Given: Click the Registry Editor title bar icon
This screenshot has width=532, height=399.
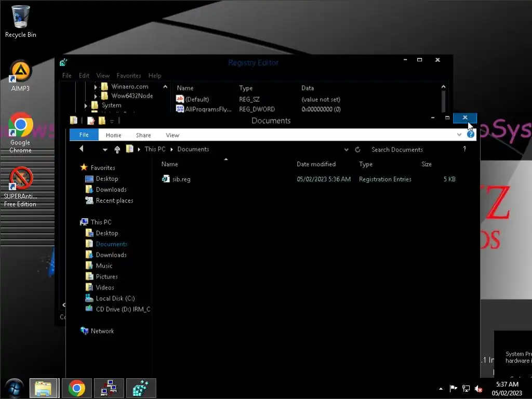Looking at the screenshot, I should tap(63, 62).
